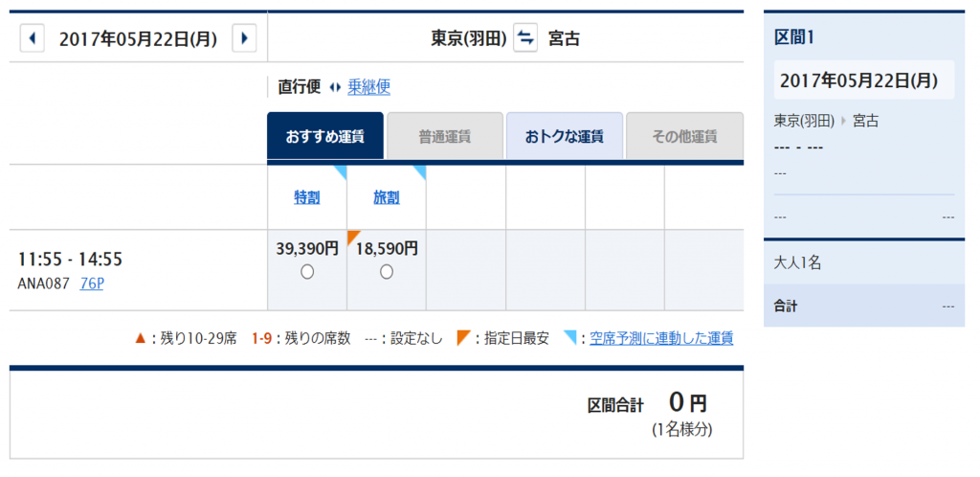
Task: Open the 76P aircraft type link
Action: point(92,284)
